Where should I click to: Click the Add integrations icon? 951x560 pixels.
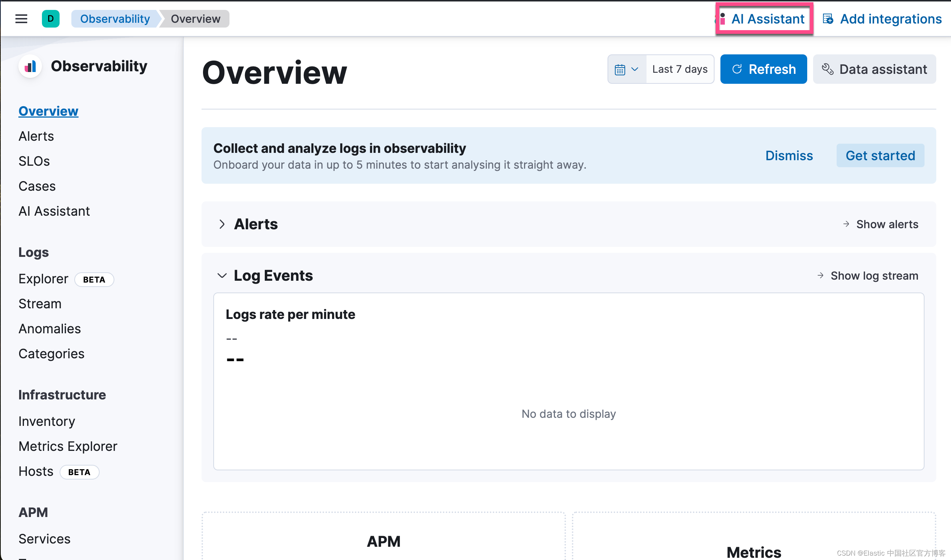828,18
